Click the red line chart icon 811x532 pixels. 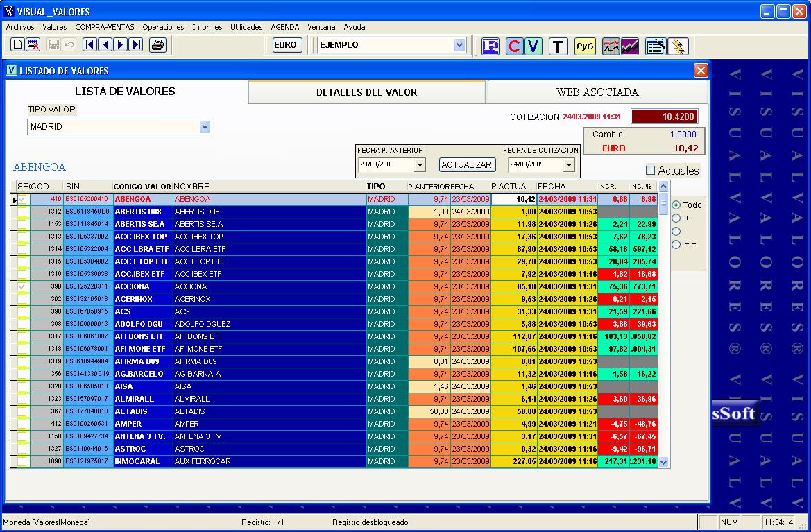point(611,46)
